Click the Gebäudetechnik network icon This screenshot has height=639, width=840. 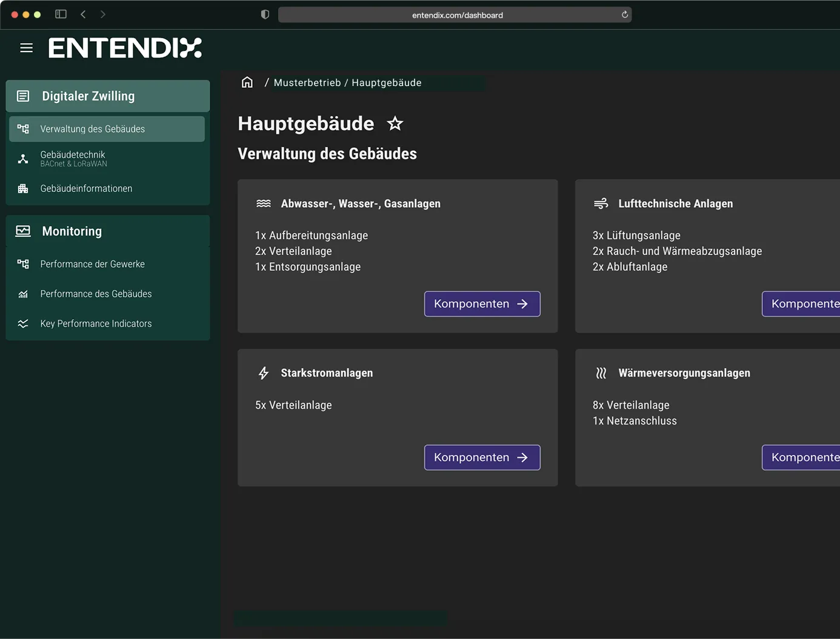click(23, 159)
